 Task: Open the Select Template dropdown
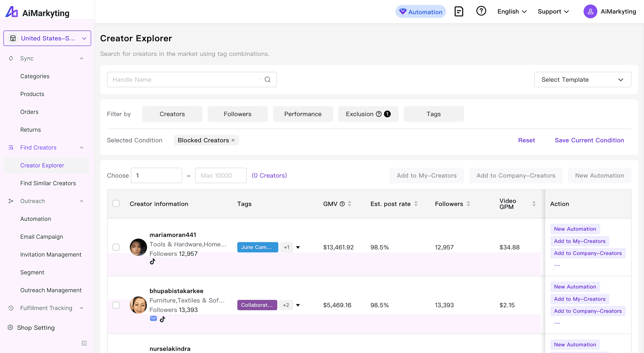coord(583,79)
